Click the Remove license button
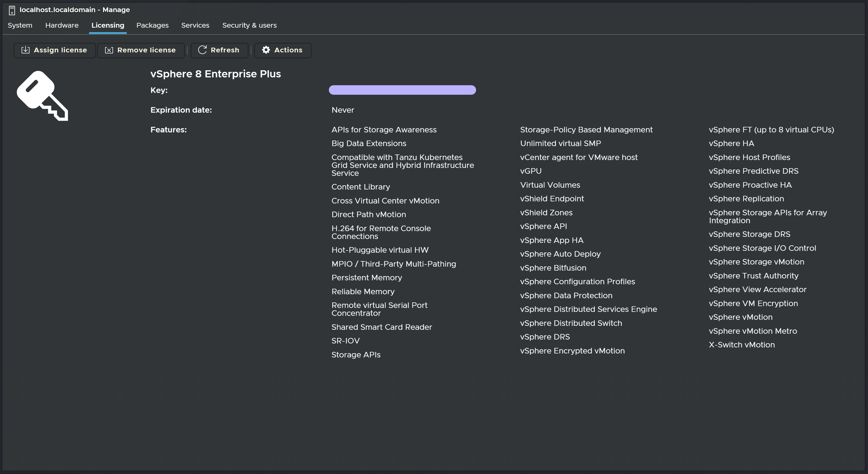The width and height of the screenshot is (868, 474). coord(141,50)
